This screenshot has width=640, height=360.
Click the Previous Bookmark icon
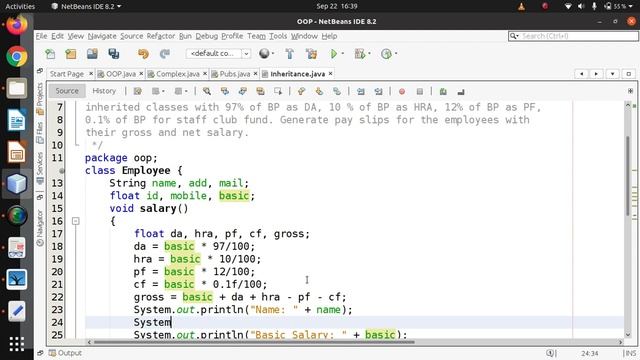point(301,91)
